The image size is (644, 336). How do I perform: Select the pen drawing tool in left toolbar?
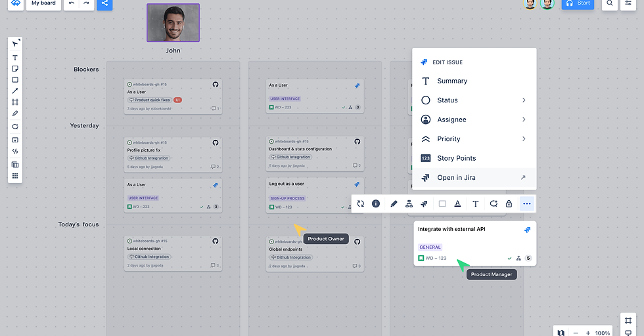15,114
